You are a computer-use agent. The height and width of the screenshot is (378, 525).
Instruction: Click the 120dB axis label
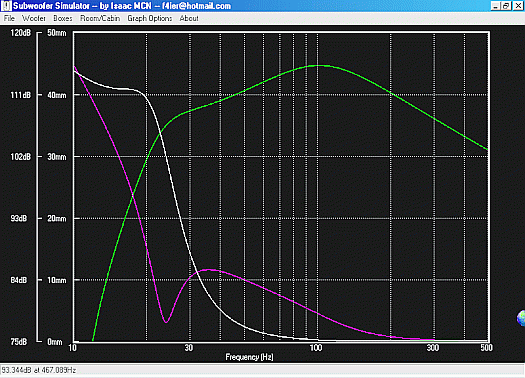[x=20, y=33]
